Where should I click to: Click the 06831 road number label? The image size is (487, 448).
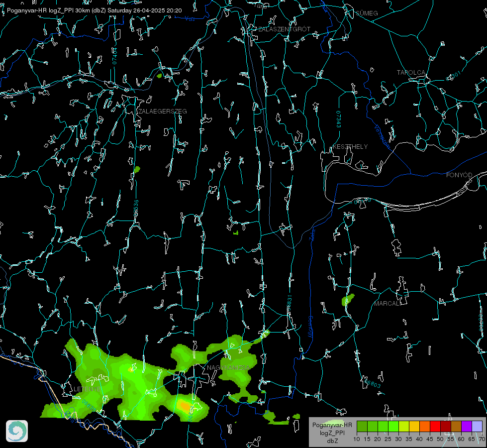(x=289, y=304)
